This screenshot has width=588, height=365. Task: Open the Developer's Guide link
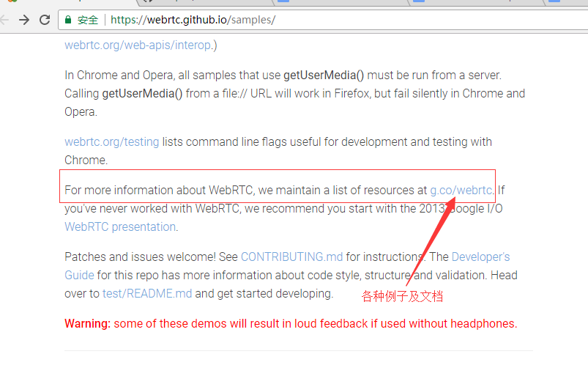click(481, 257)
